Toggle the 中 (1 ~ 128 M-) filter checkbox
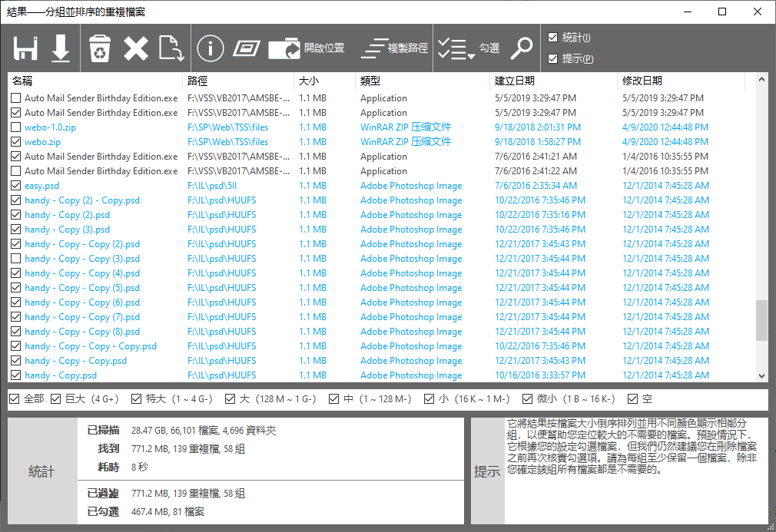The image size is (776, 532). point(334,399)
